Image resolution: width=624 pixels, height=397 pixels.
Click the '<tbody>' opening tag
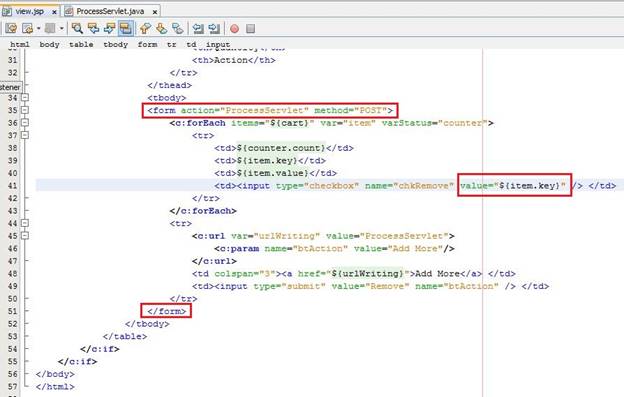[x=167, y=98]
